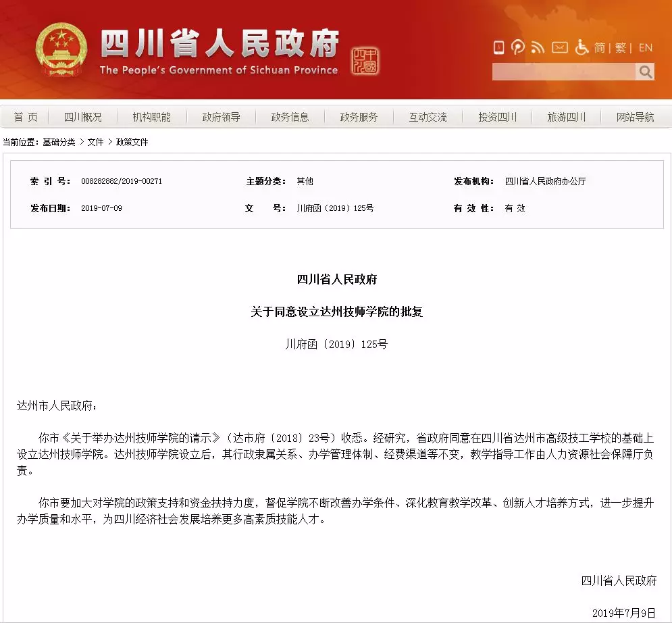Click the label 发布日期:
Viewport: 672px width, 623px height.
(50, 208)
